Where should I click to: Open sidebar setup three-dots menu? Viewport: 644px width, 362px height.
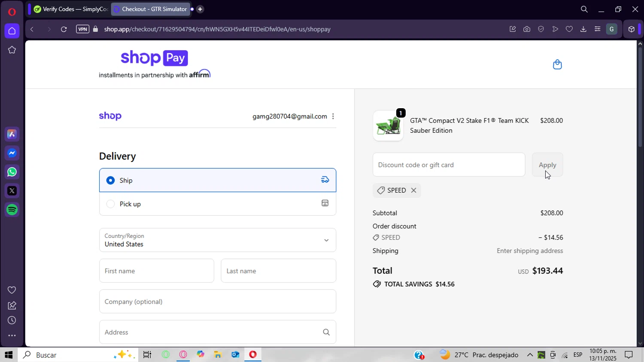point(12,336)
